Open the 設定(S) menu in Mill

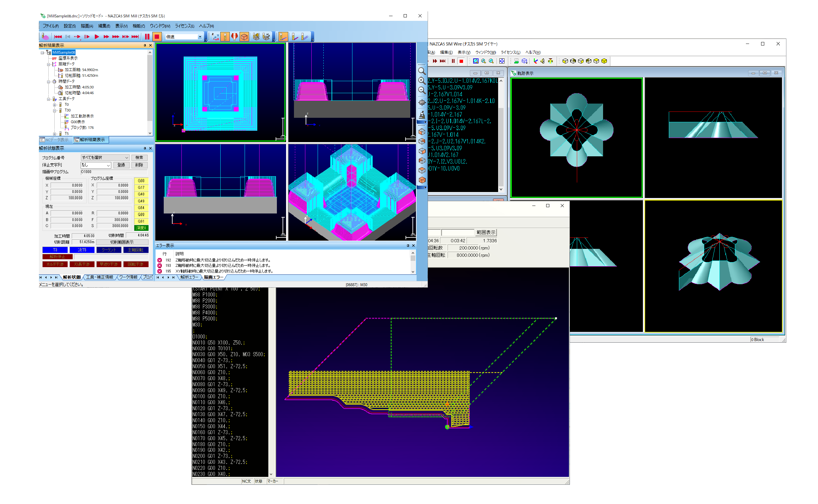pos(70,26)
